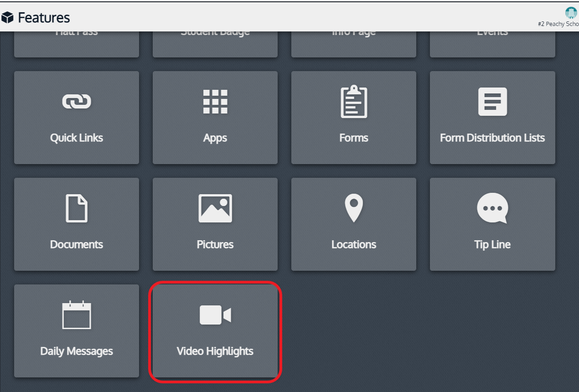Open the Tip Line speech bubble icon
This screenshot has width=579, height=392.
point(492,208)
